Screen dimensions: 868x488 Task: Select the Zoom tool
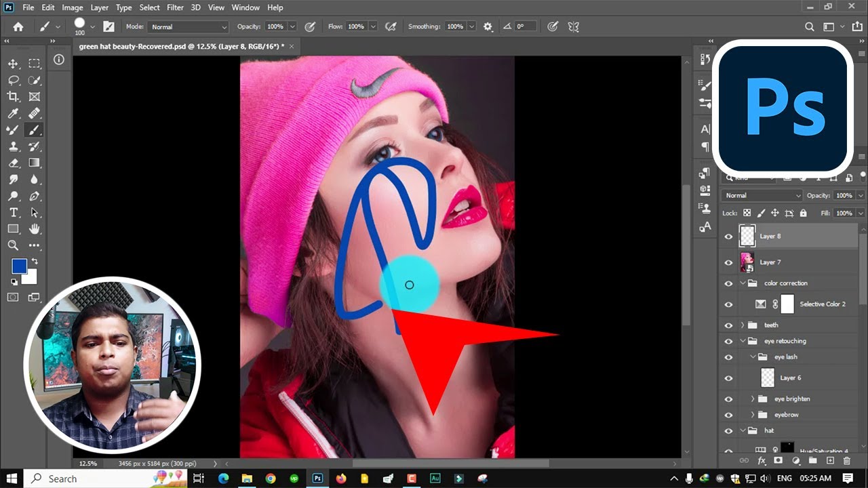(13, 245)
